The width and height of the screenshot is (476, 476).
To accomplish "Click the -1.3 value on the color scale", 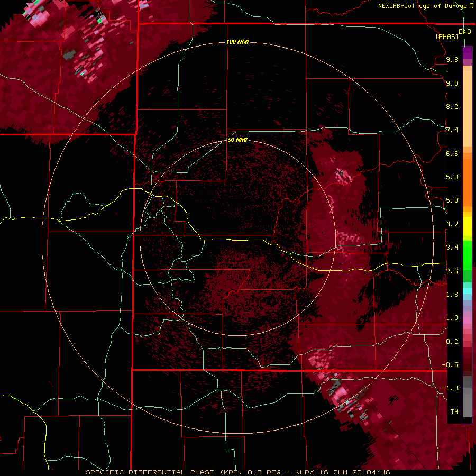I will tap(450, 388).
